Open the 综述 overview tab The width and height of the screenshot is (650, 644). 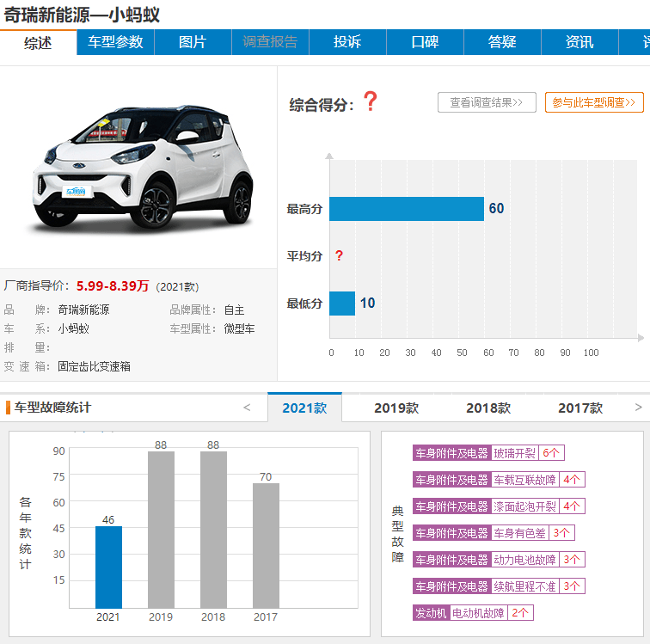38,42
